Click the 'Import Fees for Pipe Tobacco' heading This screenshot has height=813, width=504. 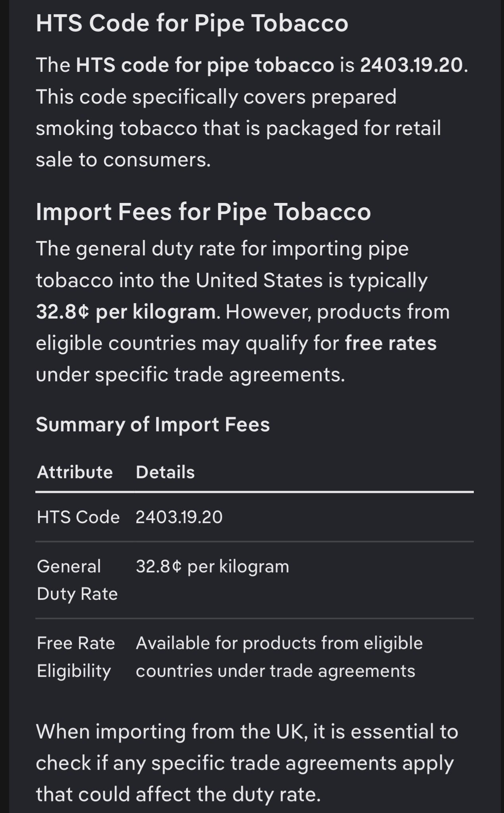point(203,212)
